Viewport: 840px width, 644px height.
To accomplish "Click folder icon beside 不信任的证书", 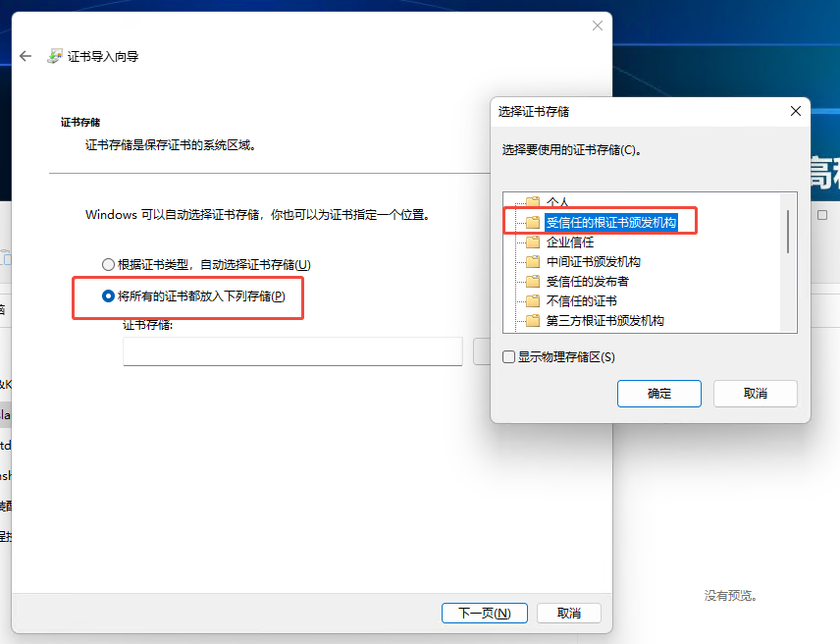I will pos(533,301).
